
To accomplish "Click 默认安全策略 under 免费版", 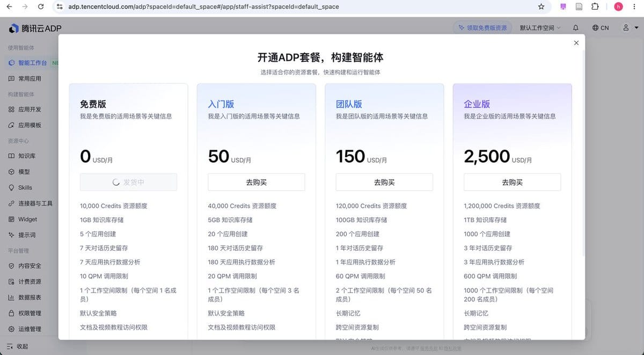I will click(98, 313).
